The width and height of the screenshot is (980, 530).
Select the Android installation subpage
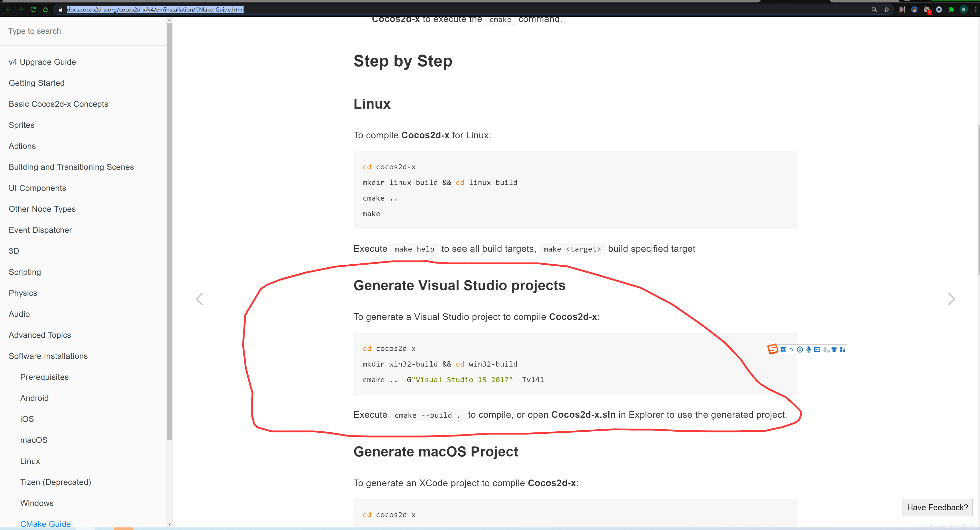[34, 398]
